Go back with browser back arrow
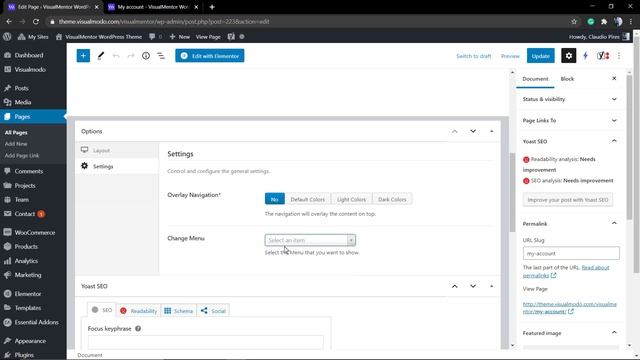The height and width of the screenshot is (360, 640). [9, 22]
